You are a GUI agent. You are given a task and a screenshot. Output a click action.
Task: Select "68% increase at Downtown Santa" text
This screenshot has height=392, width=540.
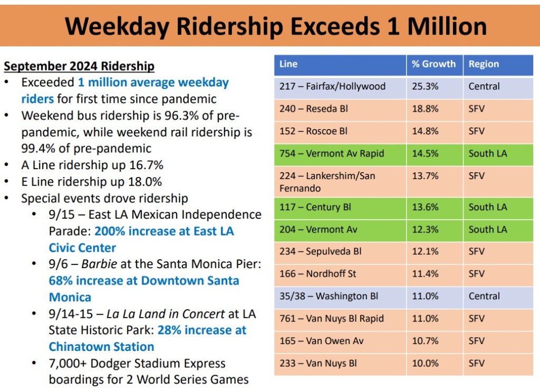tap(144, 280)
